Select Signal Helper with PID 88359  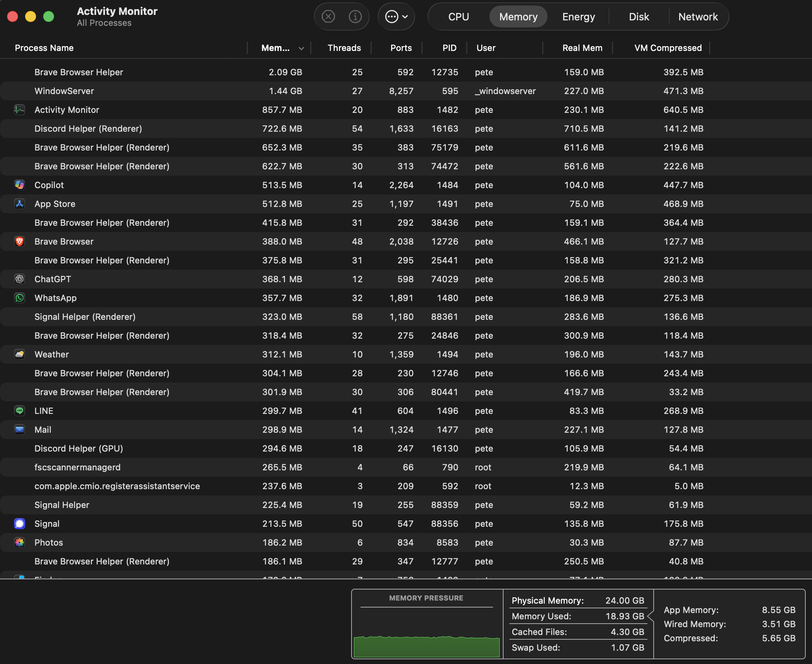point(406,505)
